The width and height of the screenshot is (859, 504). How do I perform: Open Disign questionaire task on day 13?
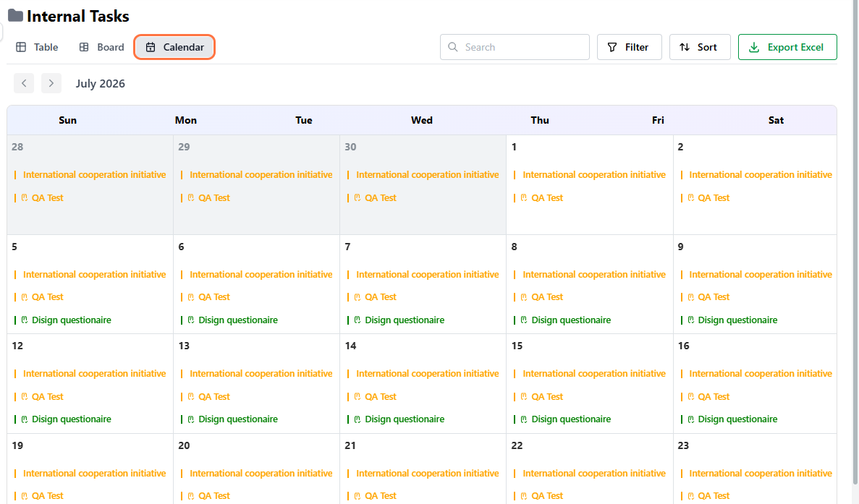click(238, 419)
